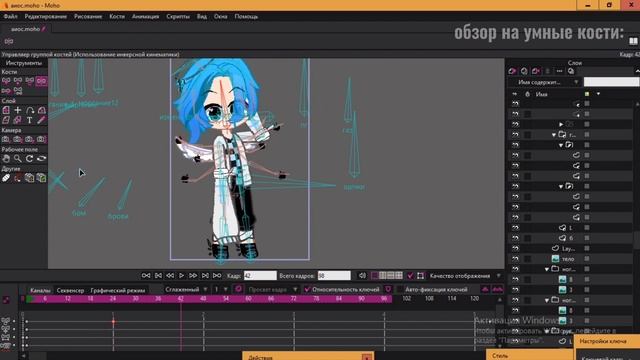The width and height of the screenshot is (640, 360).
Task: Select the Pan Workspace hand tool
Action: pyautogui.click(x=6, y=159)
